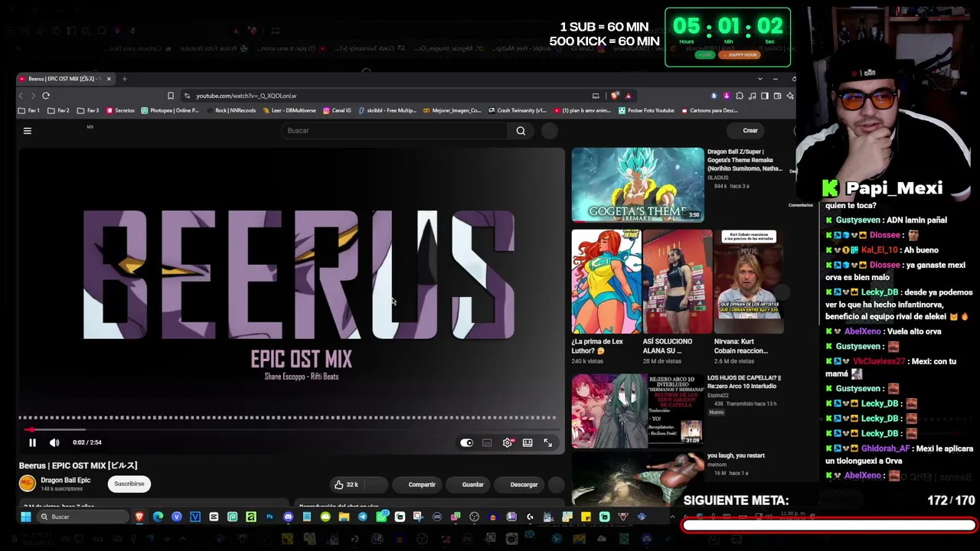The height and width of the screenshot is (551, 980).
Task: Open the Fav 1 bookmarks folder
Action: (x=29, y=111)
